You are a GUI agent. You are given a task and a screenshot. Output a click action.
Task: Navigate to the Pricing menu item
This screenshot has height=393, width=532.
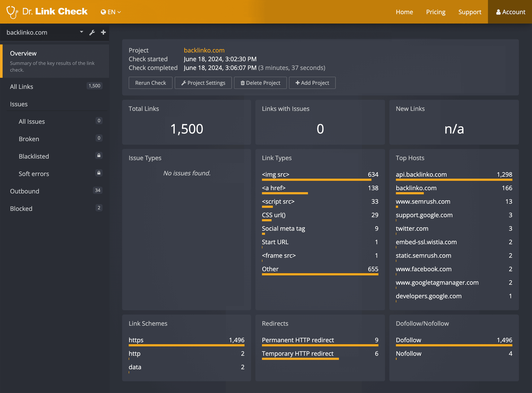[436, 11]
